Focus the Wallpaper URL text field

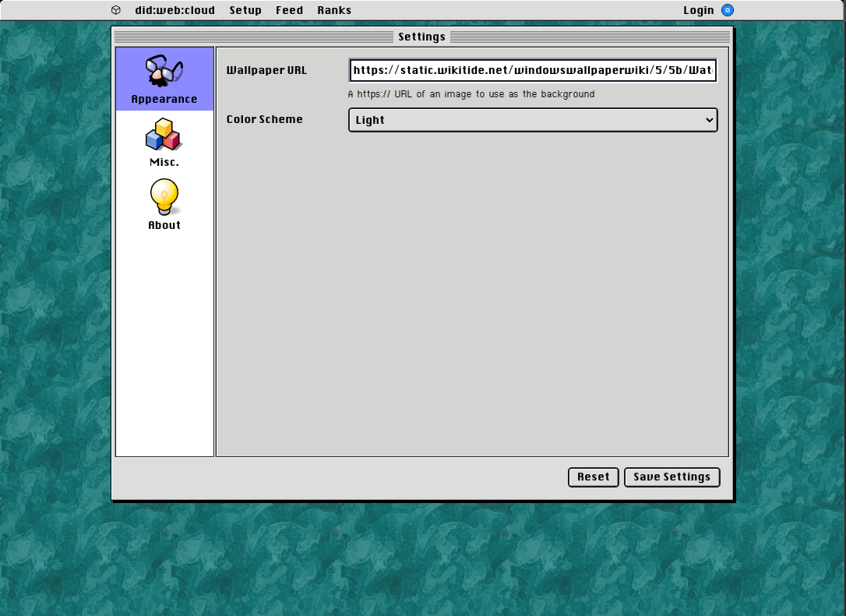point(532,71)
